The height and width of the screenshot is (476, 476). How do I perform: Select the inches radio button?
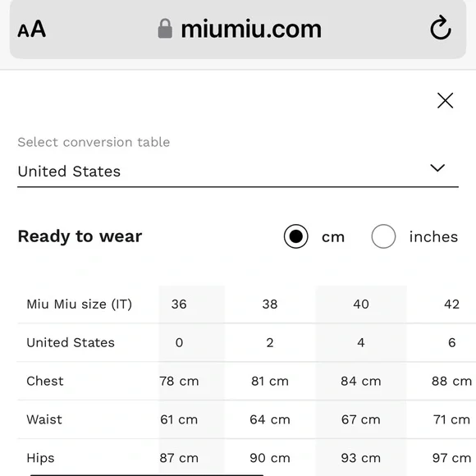pos(383,236)
